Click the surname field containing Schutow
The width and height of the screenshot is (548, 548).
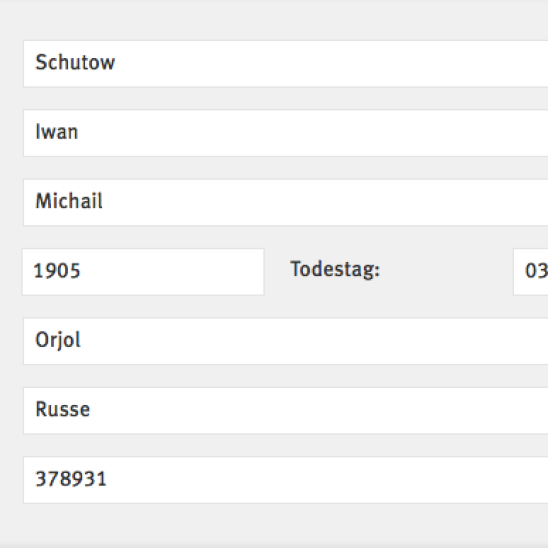(286, 64)
